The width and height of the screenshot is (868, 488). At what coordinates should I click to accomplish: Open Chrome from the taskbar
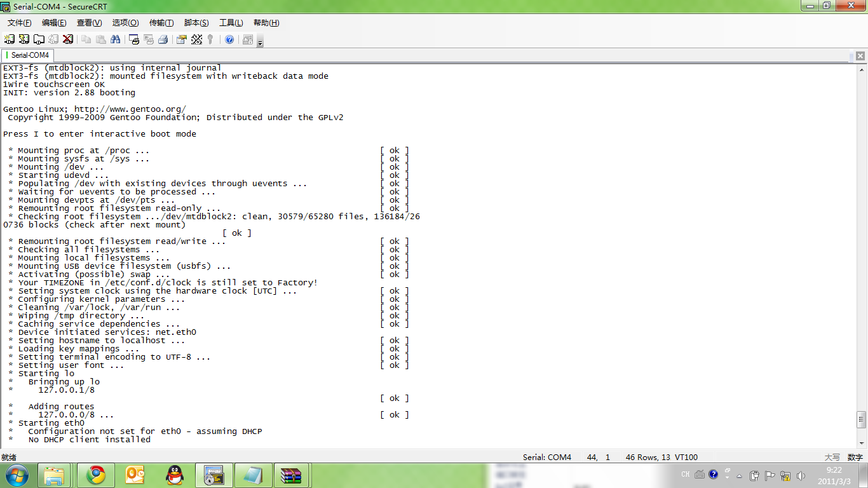(96, 475)
